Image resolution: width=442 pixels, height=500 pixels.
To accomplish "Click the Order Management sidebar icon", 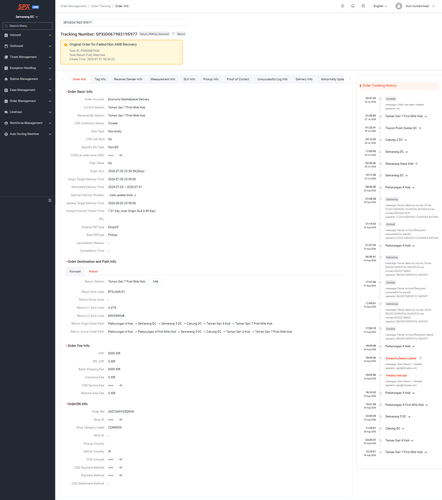I will tap(6, 101).
